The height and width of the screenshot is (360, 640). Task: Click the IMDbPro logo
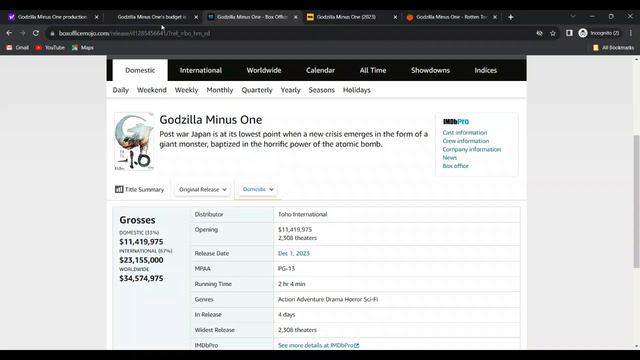[456, 122]
